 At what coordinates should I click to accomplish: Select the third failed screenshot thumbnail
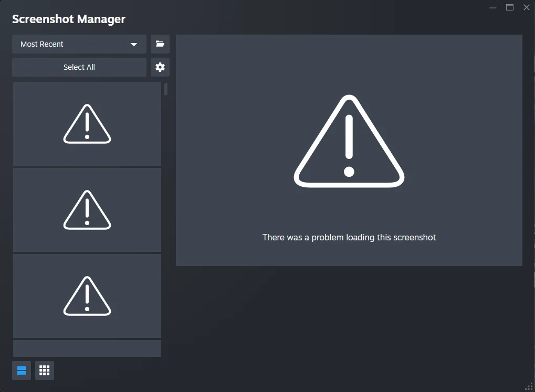pyautogui.click(x=87, y=296)
